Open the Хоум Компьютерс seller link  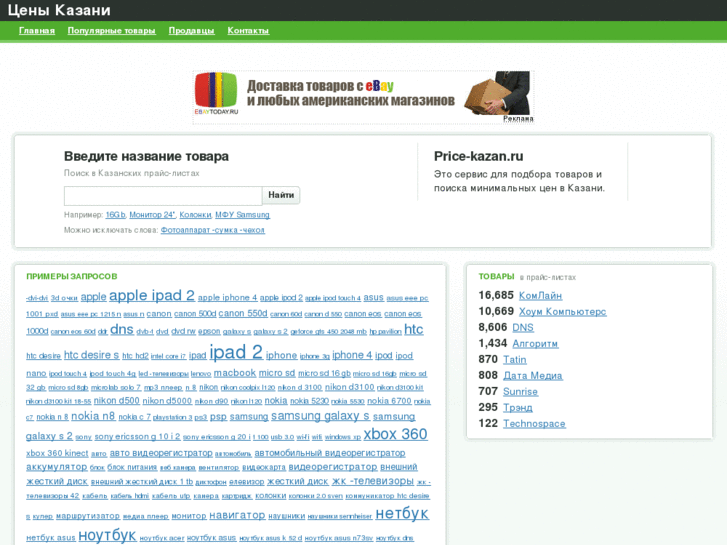coord(562,311)
